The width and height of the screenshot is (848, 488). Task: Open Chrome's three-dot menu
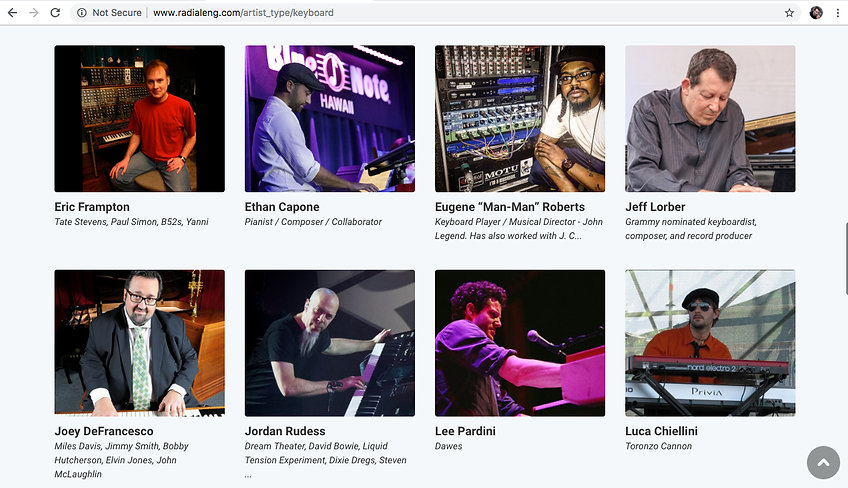[x=838, y=12]
